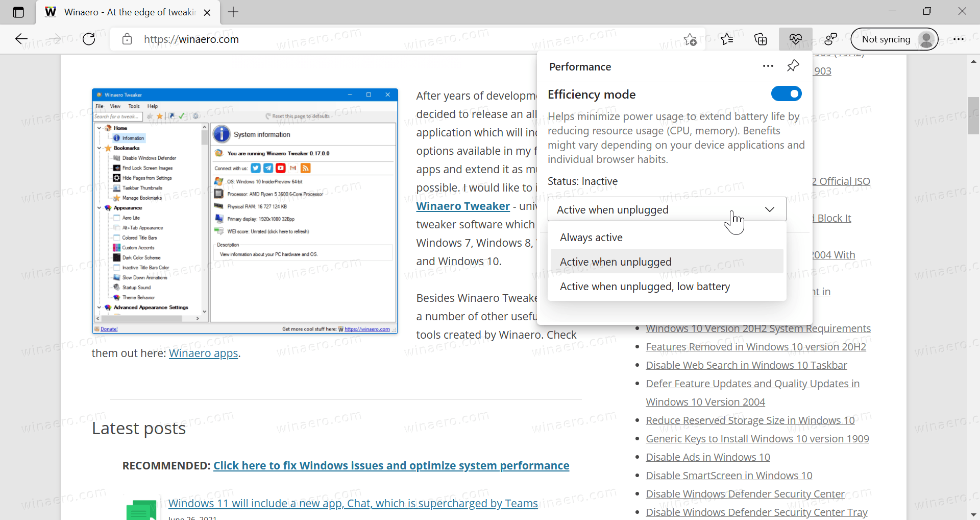The image size is (980, 520).
Task: Click the Block It link
Action: pos(832,218)
